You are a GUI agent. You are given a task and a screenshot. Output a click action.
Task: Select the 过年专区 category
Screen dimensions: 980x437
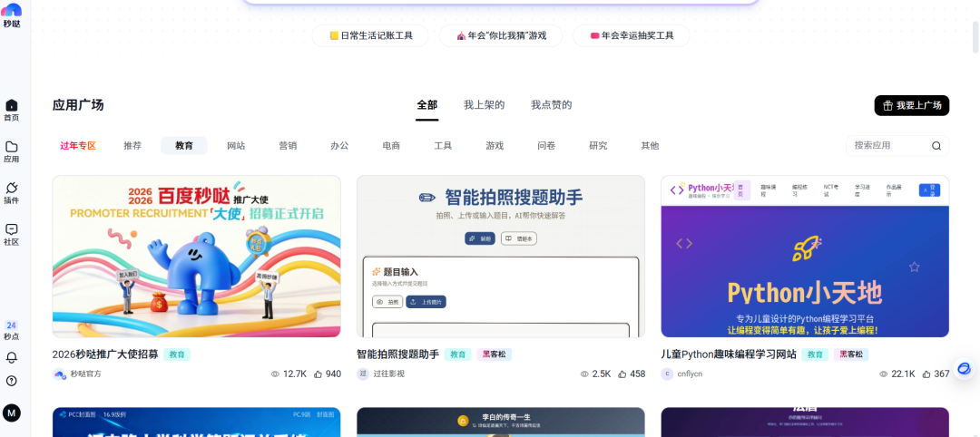(78, 145)
